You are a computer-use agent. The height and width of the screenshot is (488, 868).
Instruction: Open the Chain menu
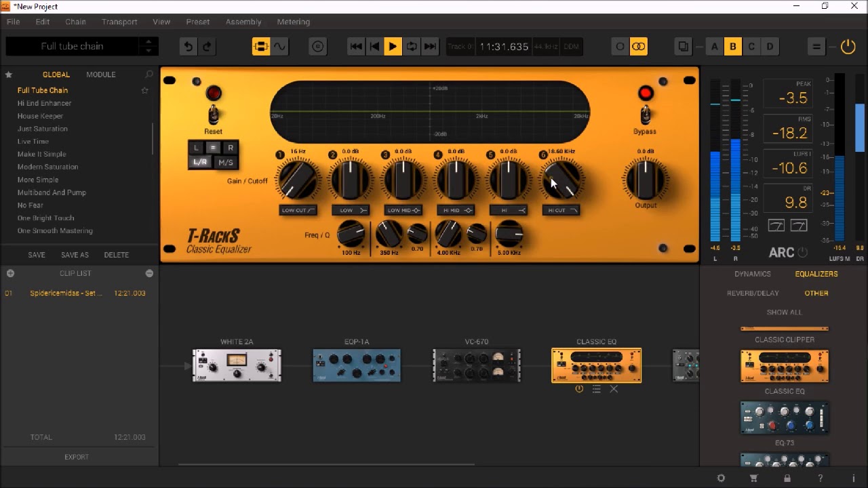pyautogui.click(x=75, y=22)
